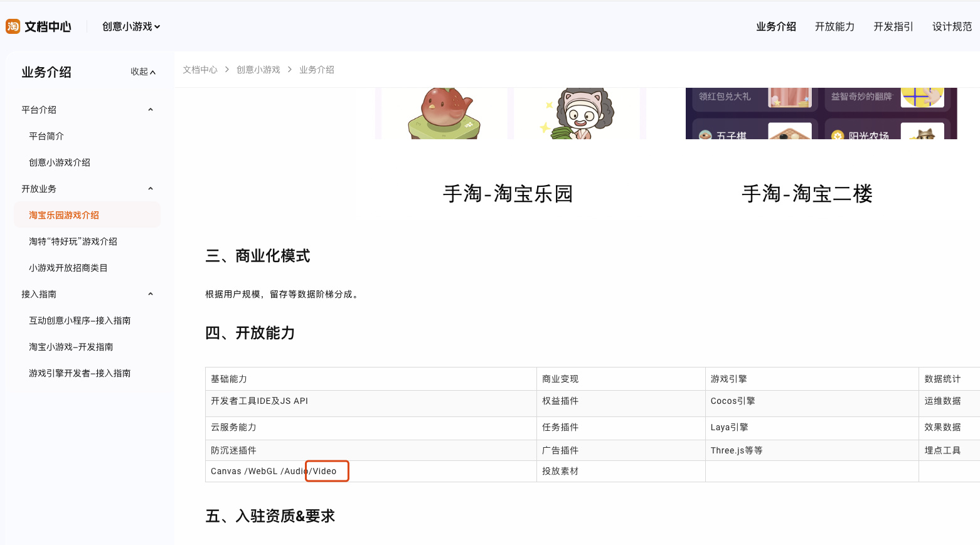
Task: Open 淘特"特好玩"游戏介绍 in the sidebar
Action: click(73, 241)
